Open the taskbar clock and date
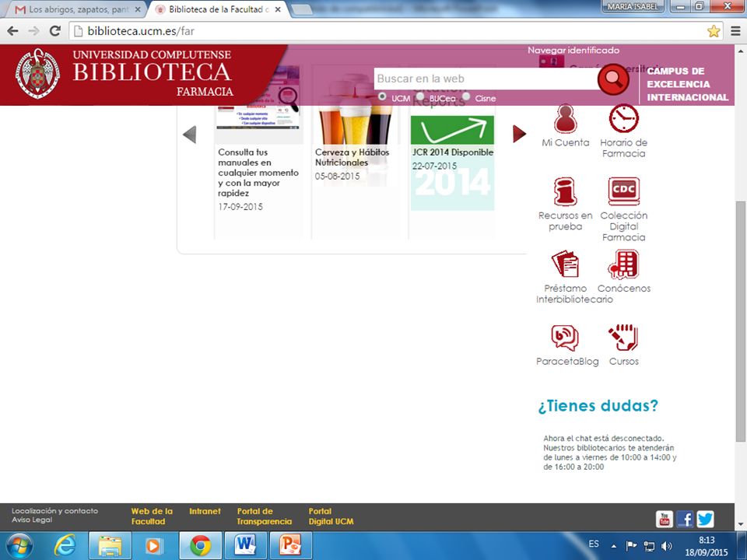The width and height of the screenshot is (747, 560). click(x=706, y=546)
